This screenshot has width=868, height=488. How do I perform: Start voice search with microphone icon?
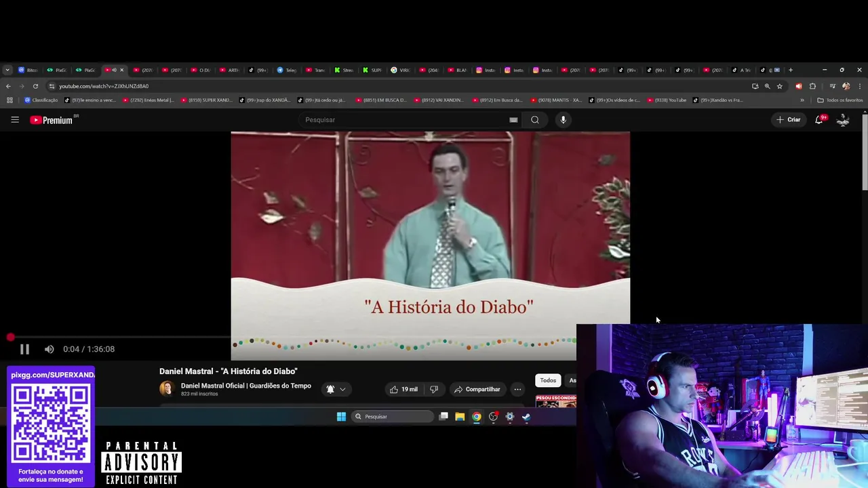coord(563,120)
